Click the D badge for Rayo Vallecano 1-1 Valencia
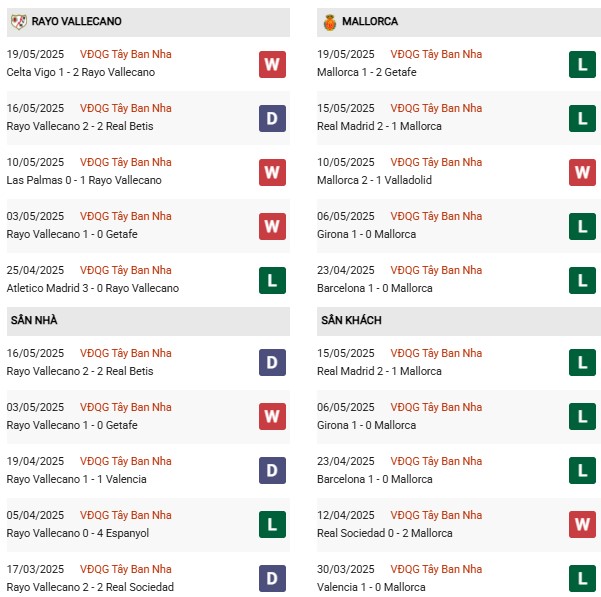Image resolution: width=601 pixels, height=597 pixels. (272, 470)
